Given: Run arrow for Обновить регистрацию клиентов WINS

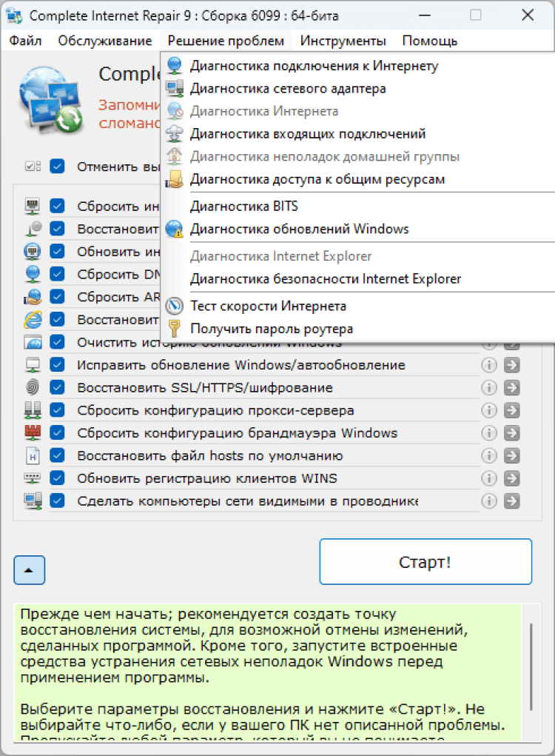Looking at the screenshot, I should pyautogui.click(x=511, y=478).
